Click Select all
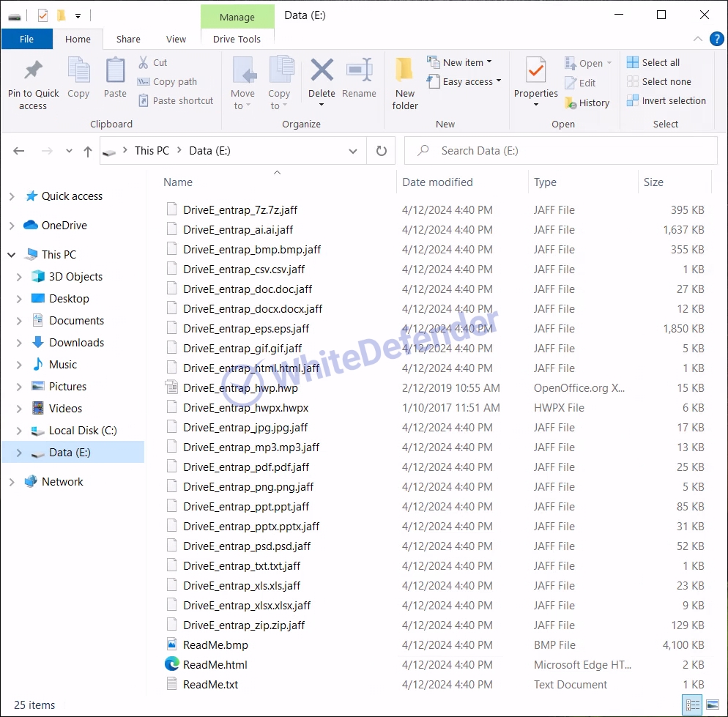The image size is (728, 717). [653, 62]
